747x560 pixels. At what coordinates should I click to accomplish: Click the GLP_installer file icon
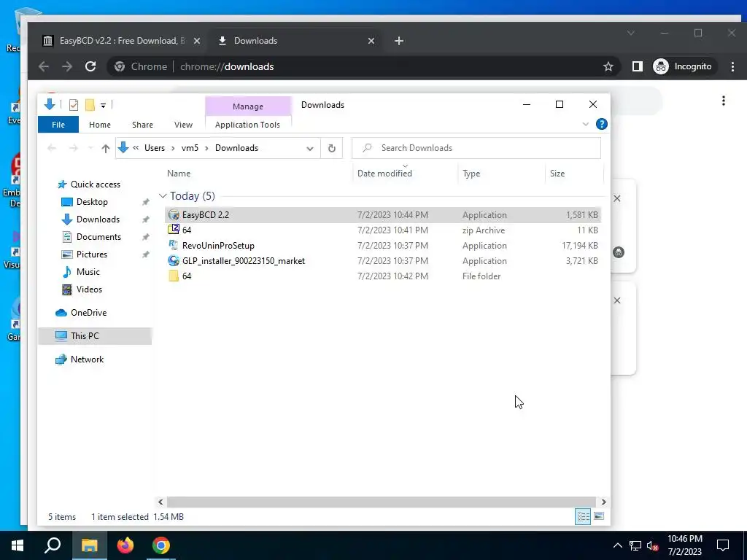click(174, 260)
